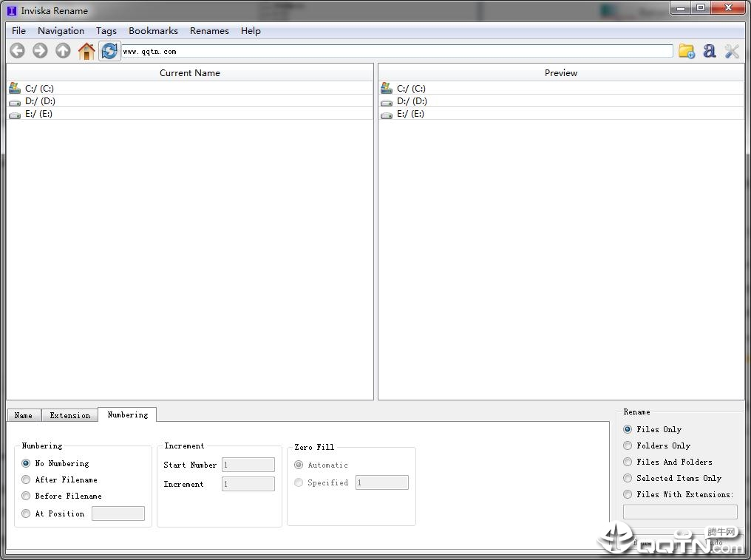Select Automatic zero fill option

click(321, 465)
